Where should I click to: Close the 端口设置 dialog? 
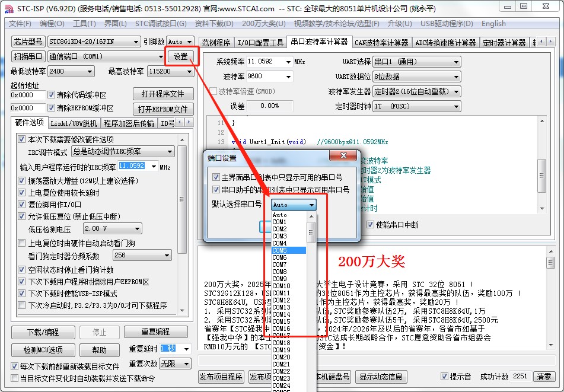(x=343, y=155)
